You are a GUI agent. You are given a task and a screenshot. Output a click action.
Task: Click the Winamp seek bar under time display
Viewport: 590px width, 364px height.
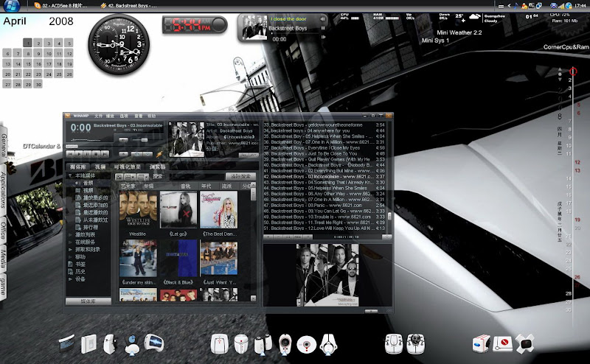pyautogui.click(x=114, y=147)
